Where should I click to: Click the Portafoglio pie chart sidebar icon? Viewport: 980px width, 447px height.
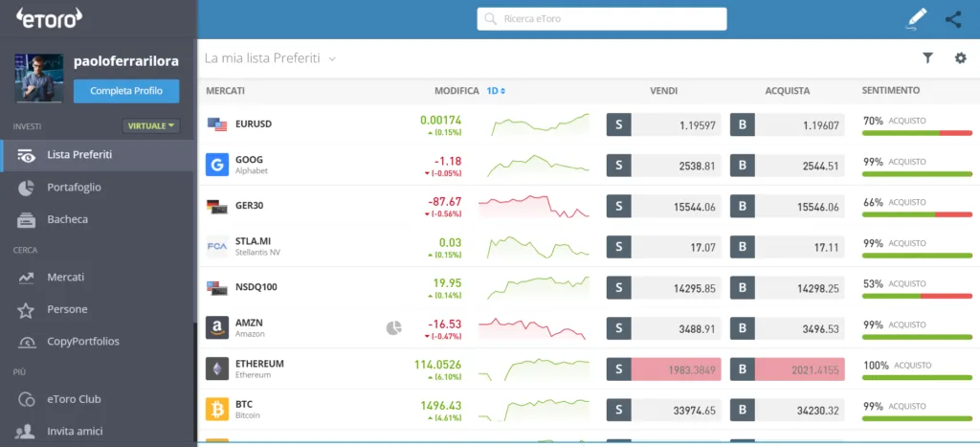[x=26, y=188]
